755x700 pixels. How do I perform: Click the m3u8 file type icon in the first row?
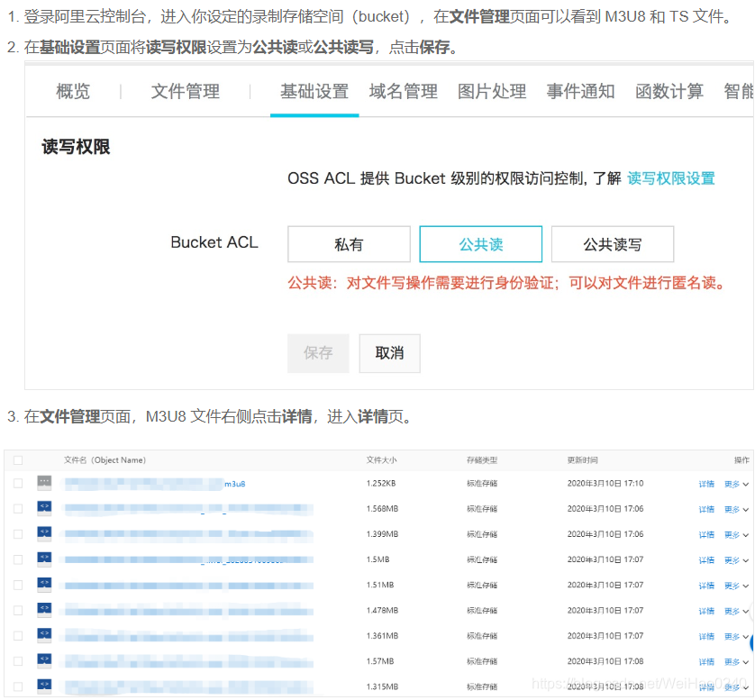(43, 483)
